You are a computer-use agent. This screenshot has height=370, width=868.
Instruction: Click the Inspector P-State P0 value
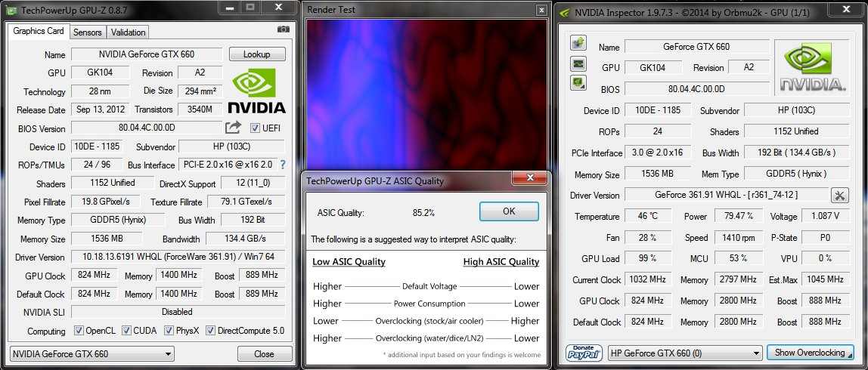pos(825,237)
